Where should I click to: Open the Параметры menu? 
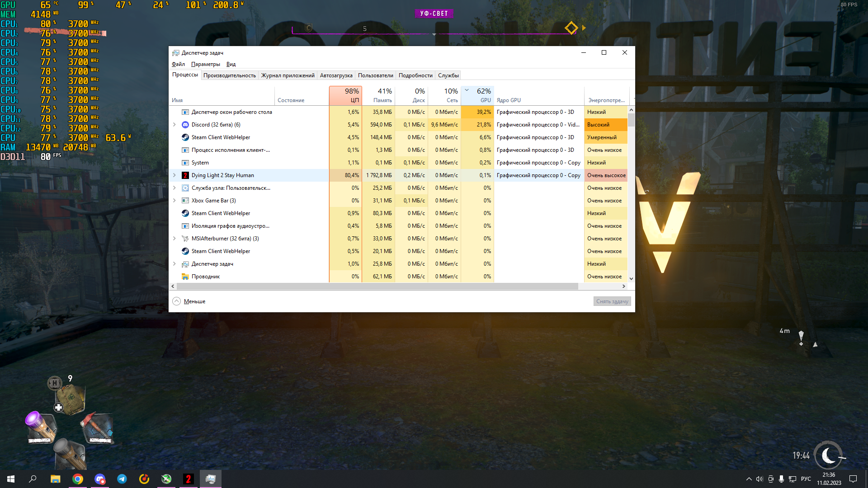(x=205, y=64)
